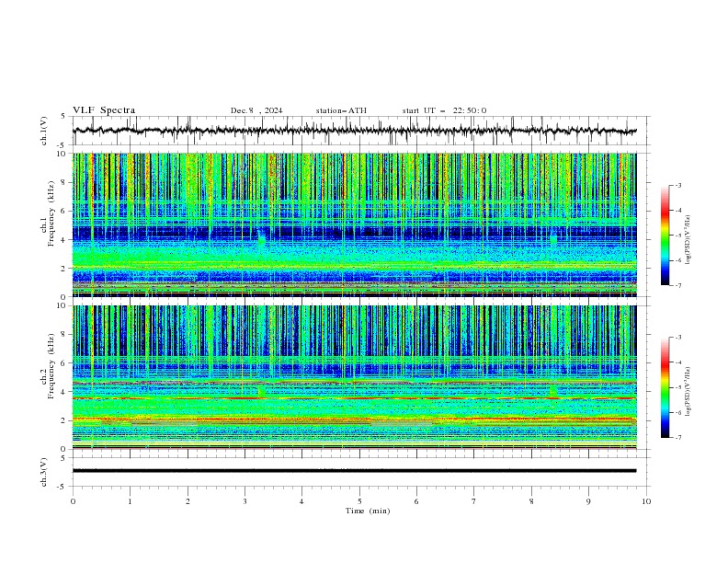The image size is (728, 563).
Task: Click the "VLF Spectra" plot title
Action: (104, 110)
